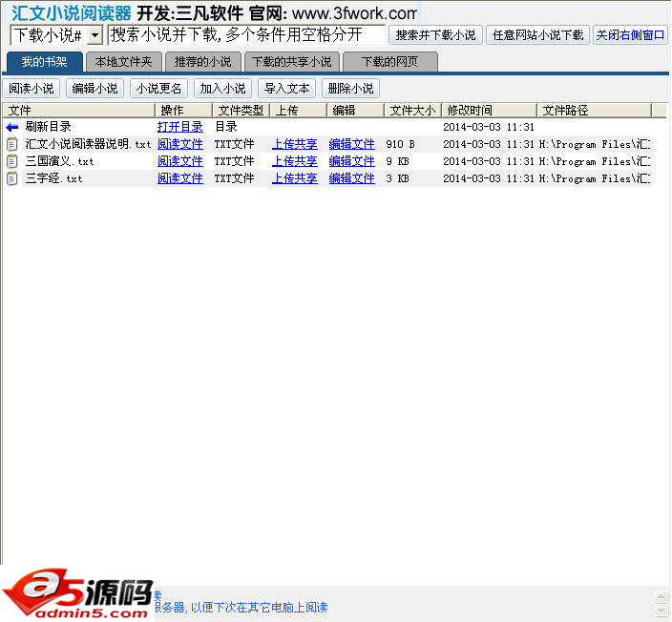Viewport: 672px width, 622px height.
Task: Click the 导入文本 button
Action: pos(286,89)
